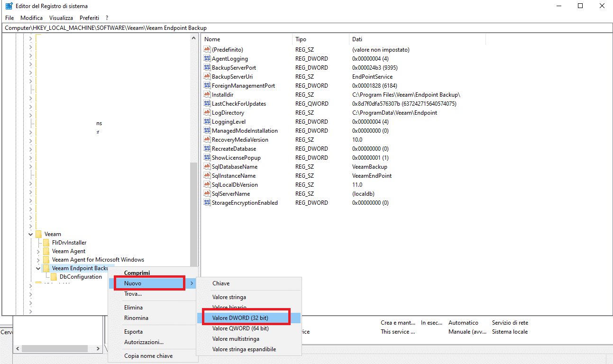
Task: Click the key tree vertical scrollbar thumb
Action: pos(193,215)
